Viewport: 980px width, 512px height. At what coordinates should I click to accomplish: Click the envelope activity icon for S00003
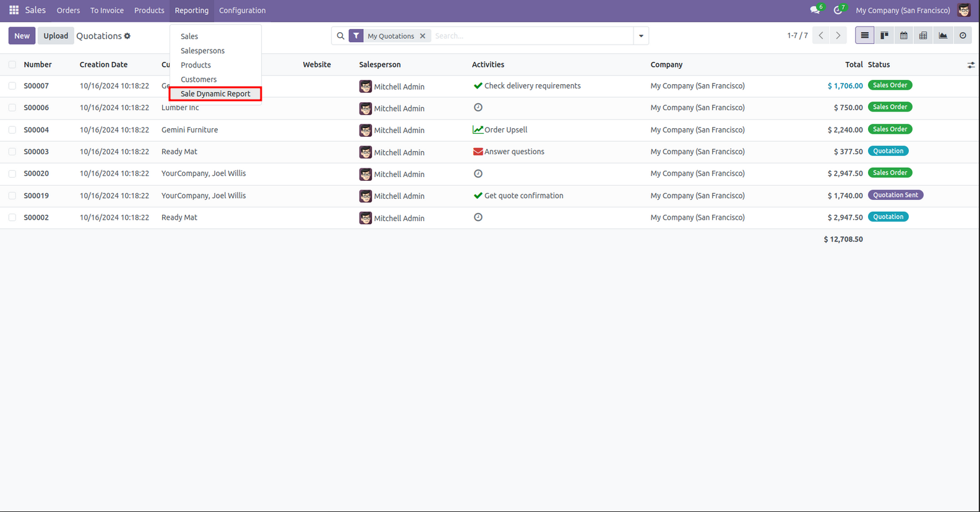pos(478,152)
